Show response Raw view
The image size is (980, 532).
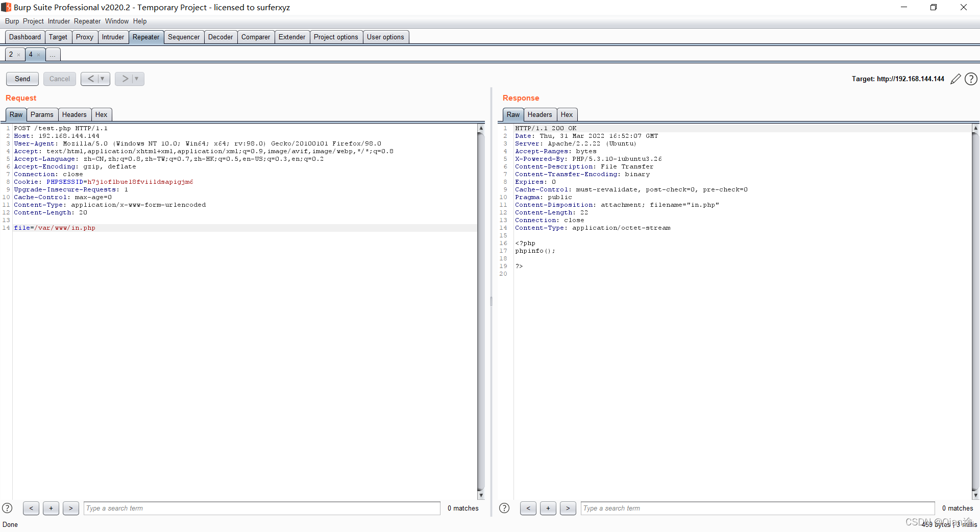(x=513, y=114)
